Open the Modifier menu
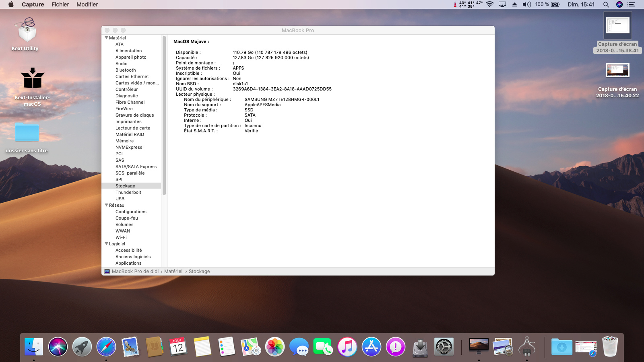Screen dimensions: 644x362 point(87,4)
